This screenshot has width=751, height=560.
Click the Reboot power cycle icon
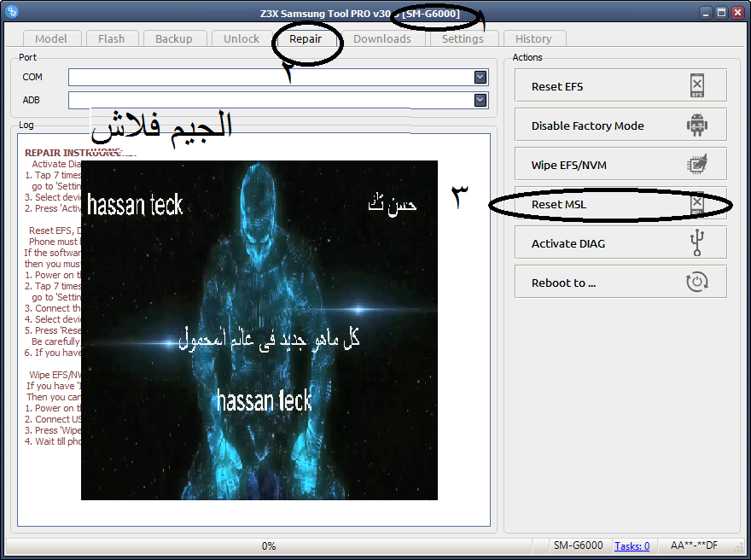pos(697,283)
